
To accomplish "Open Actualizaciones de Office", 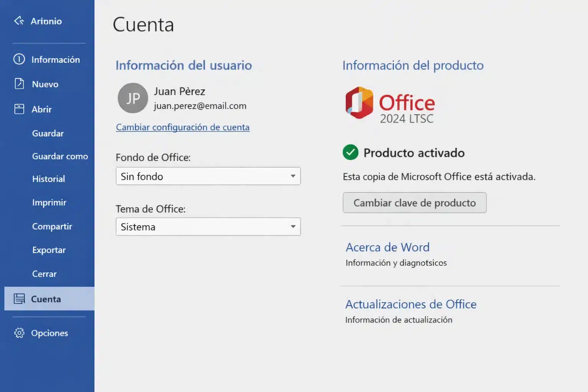I will pyautogui.click(x=411, y=304).
